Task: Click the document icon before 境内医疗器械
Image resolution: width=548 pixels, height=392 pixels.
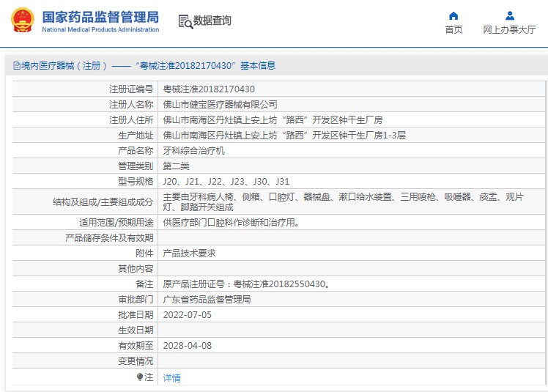Action: click(17, 66)
